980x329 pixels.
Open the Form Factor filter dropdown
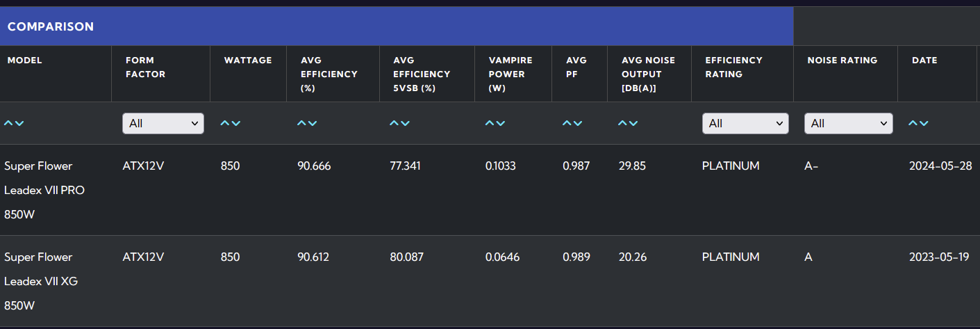163,123
